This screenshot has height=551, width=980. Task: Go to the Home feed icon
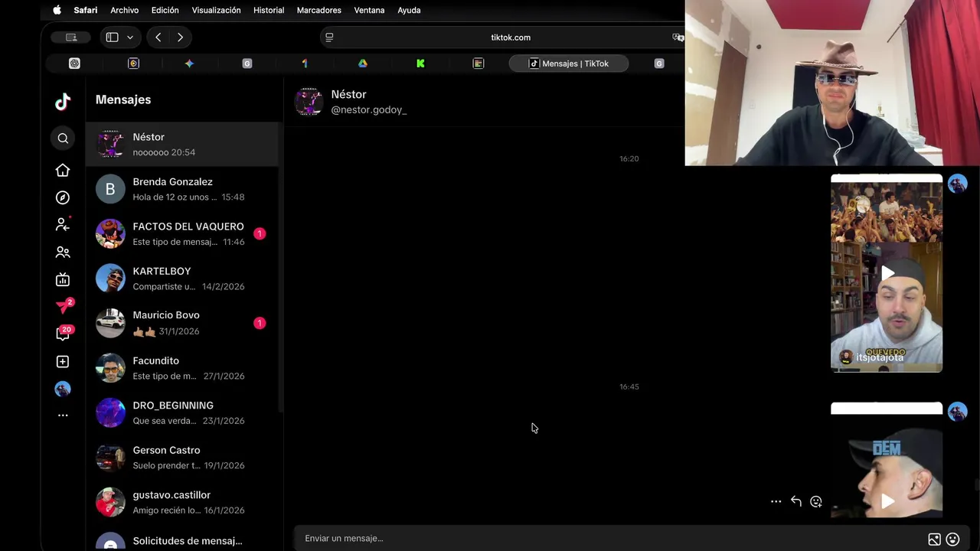point(63,170)
